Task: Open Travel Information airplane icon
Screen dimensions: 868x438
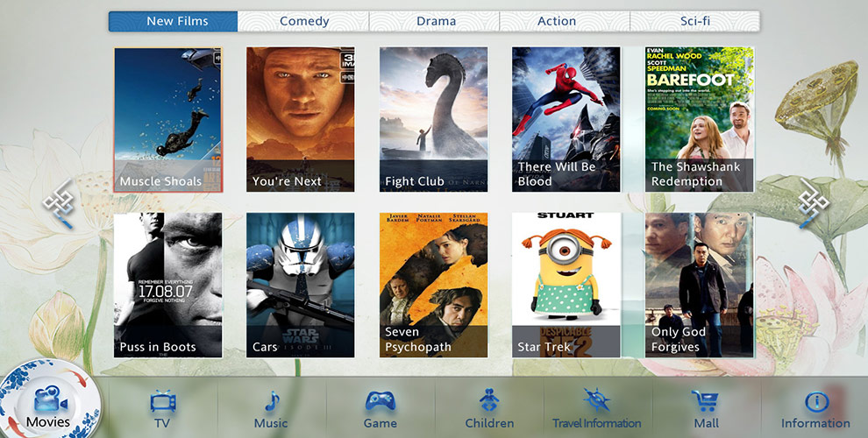Action: click(x=596, y=401)
